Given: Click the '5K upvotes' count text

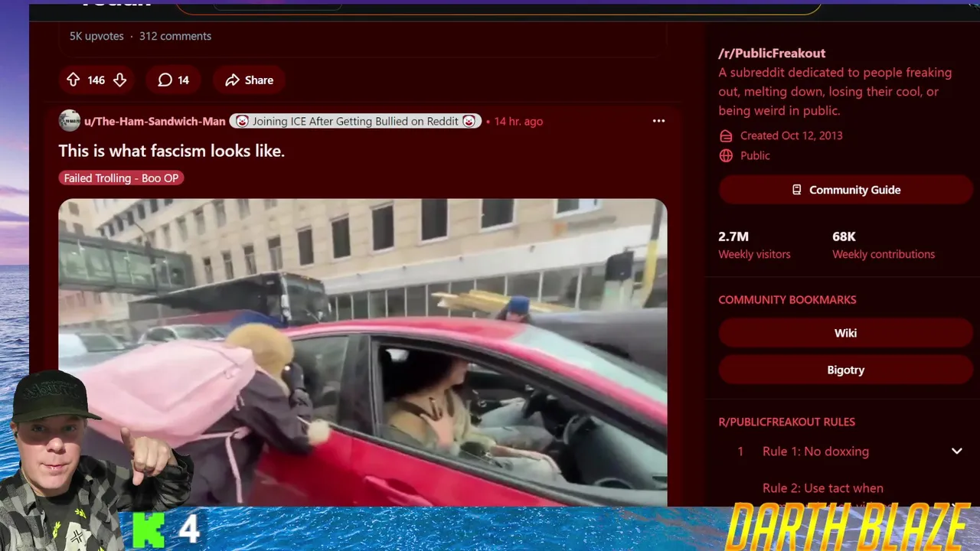Looking at the screenshot, I should pyautogui.click(x=96, y=36).
